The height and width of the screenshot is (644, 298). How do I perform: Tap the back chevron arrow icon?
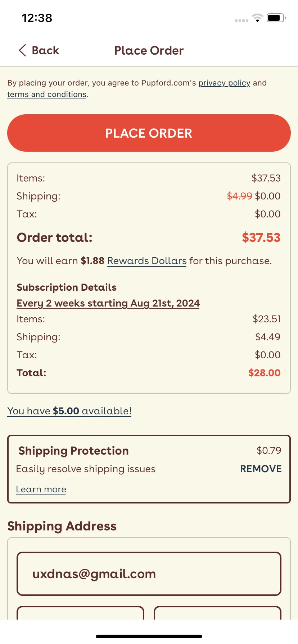coord(22,50)
